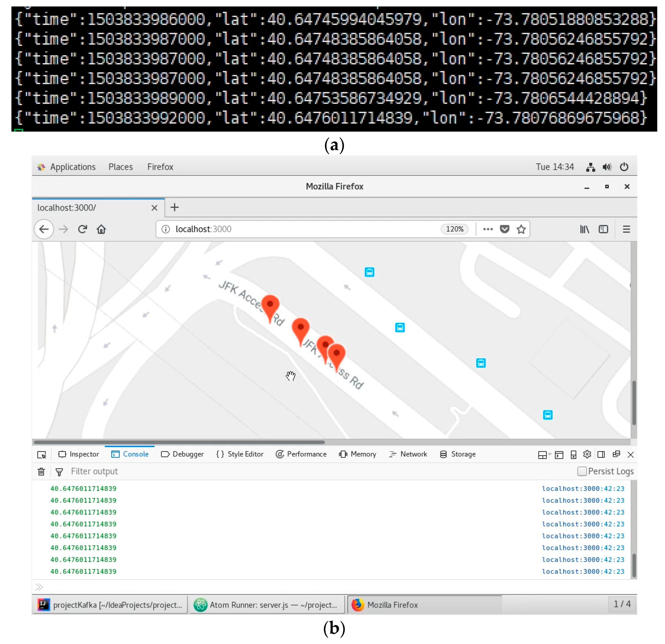Clear console output with trash icon
Image resolution: width=665 pixels, height=644 pixels.
pyautogui.click(x=41, y=471)
